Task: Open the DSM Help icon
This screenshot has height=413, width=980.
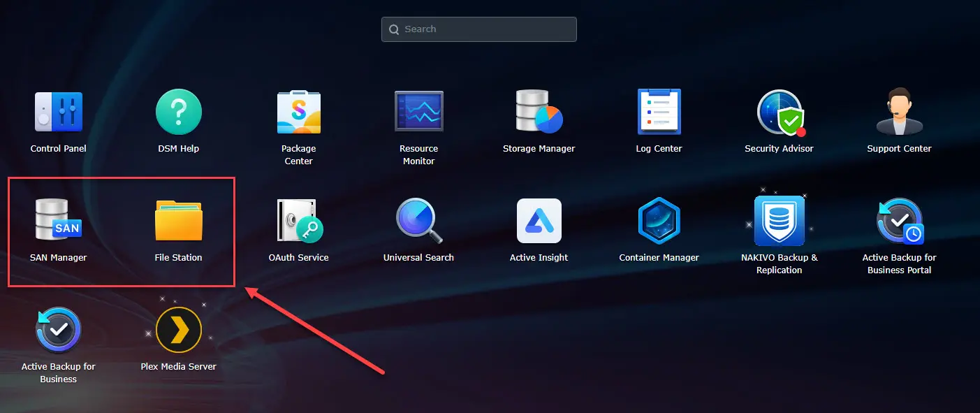Action: click(x=179, y=112)
